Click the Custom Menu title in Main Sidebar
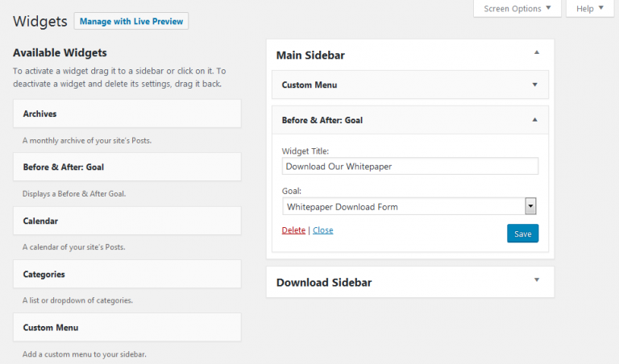This screenshot has height=364, width=619. (309, 85)
